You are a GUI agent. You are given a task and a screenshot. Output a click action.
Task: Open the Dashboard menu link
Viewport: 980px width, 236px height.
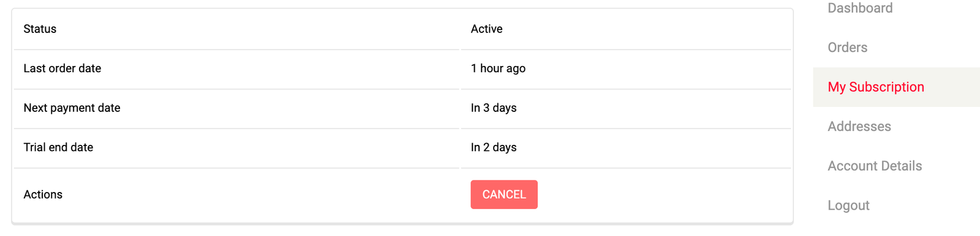point(860,8)
